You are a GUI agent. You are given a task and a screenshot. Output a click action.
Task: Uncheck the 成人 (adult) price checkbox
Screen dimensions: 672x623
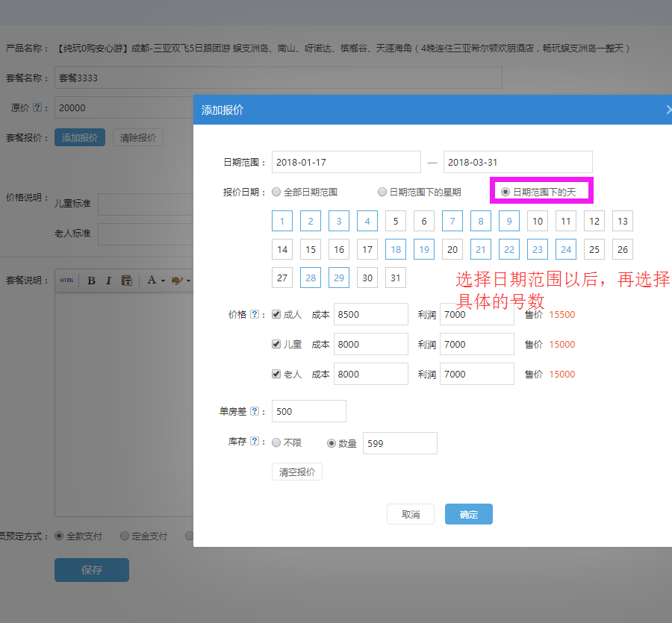tap(276, 314)
